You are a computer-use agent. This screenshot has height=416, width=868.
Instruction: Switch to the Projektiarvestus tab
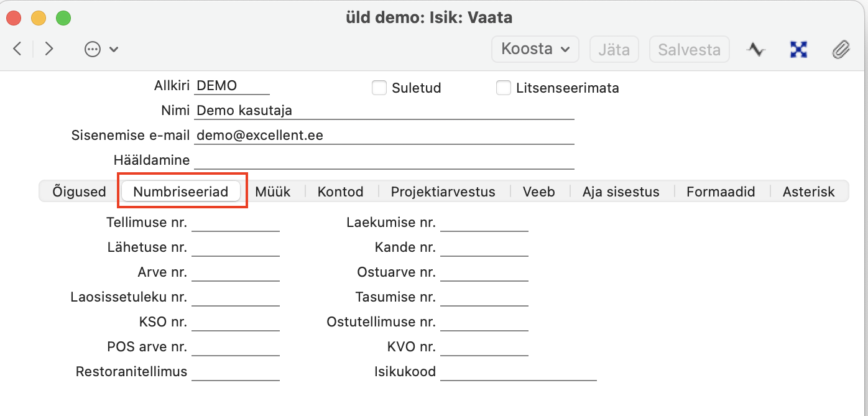(443, 192)
